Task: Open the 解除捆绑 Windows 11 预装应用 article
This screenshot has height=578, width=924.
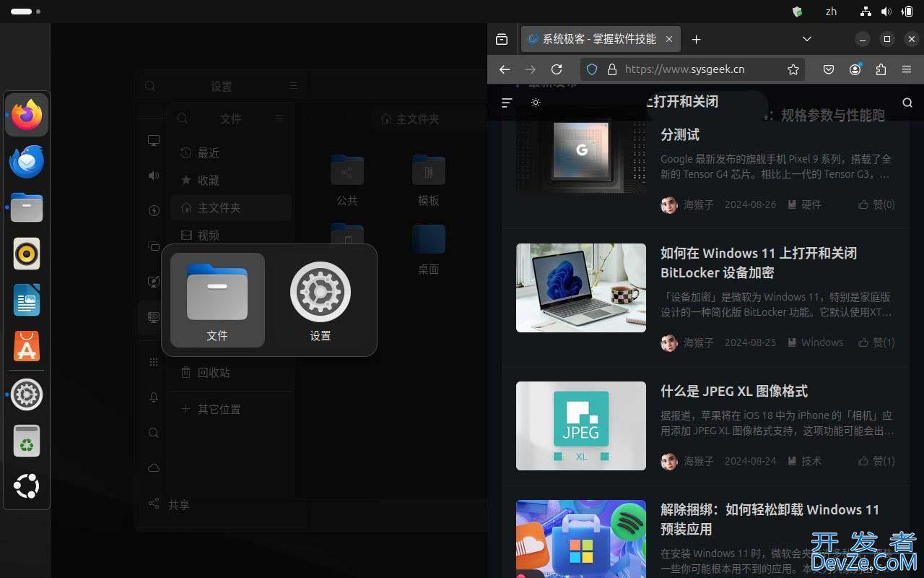Action: tap(770, 519)
